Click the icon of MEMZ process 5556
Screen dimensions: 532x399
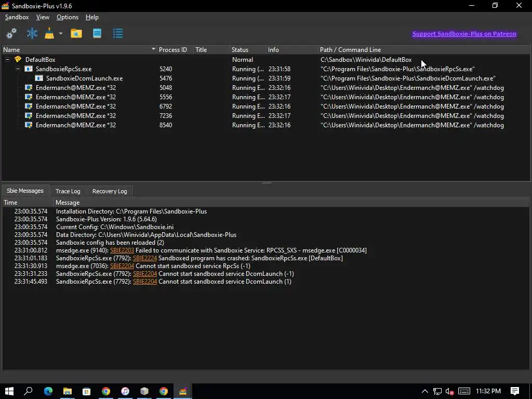[29, 97]
